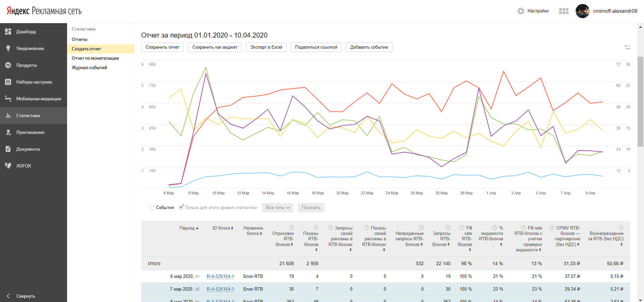Viewport: 644px width, 302px height.
Task: Click the user avatar picture
Action: tap(582, 11)
